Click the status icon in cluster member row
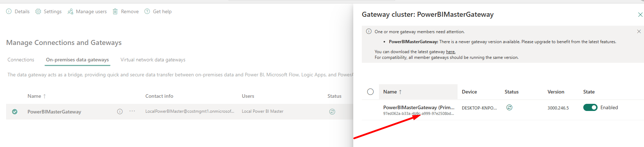Viewport: 644px width, 147px height. [x=509, y=107]
